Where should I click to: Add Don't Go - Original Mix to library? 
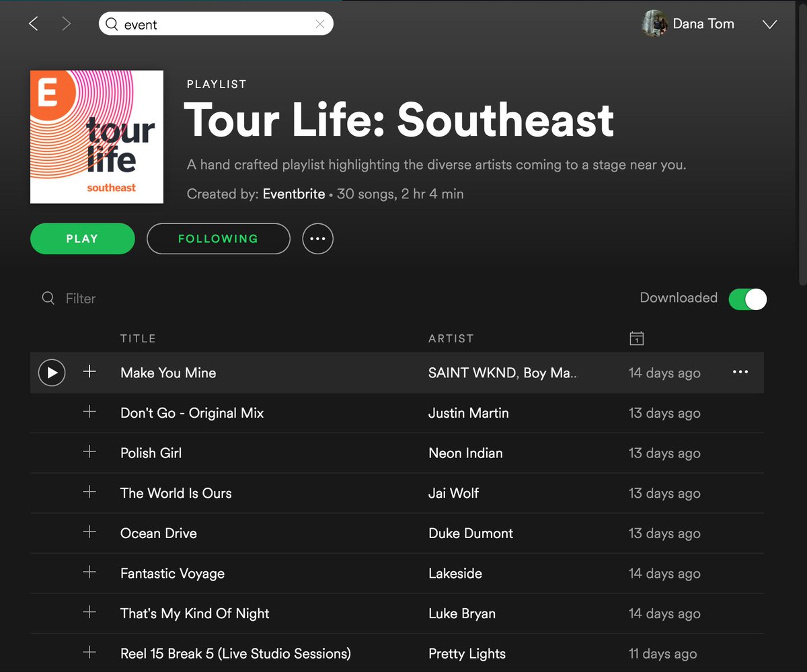89,412
